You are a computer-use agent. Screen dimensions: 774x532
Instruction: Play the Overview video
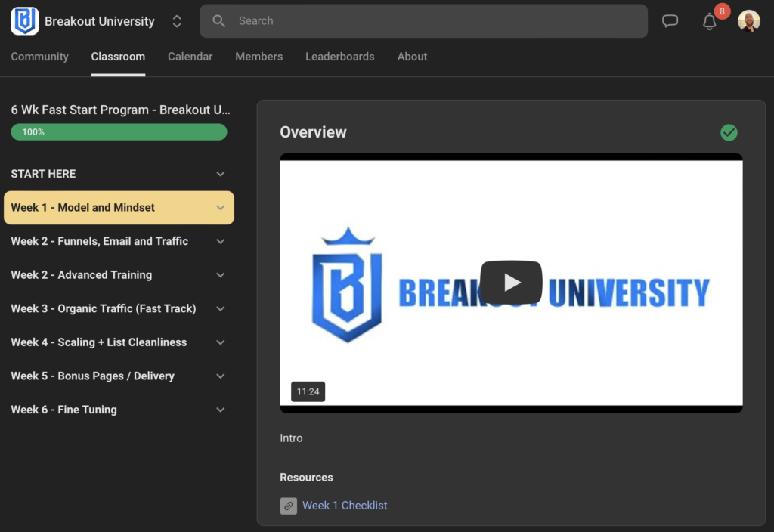click(511, 283)
